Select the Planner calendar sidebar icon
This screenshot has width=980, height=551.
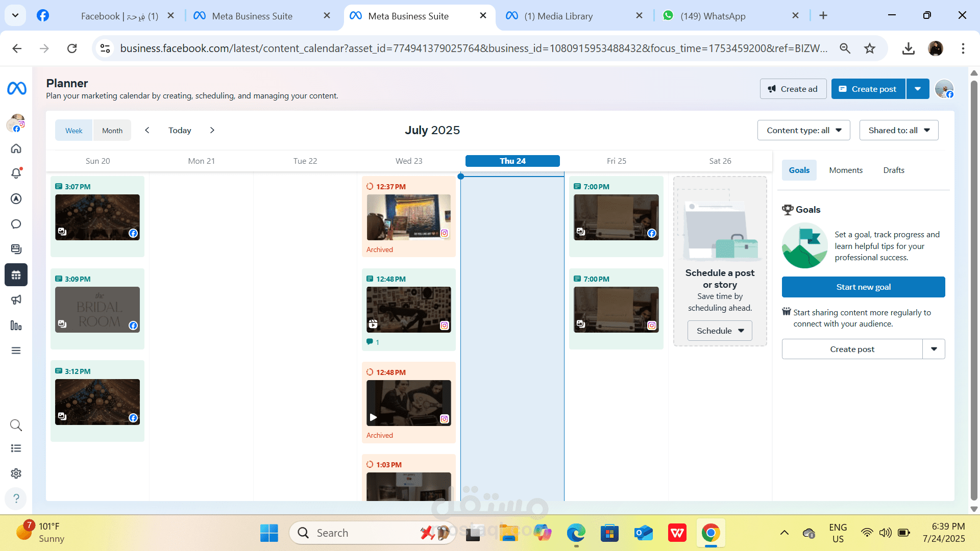click(16, 275)
